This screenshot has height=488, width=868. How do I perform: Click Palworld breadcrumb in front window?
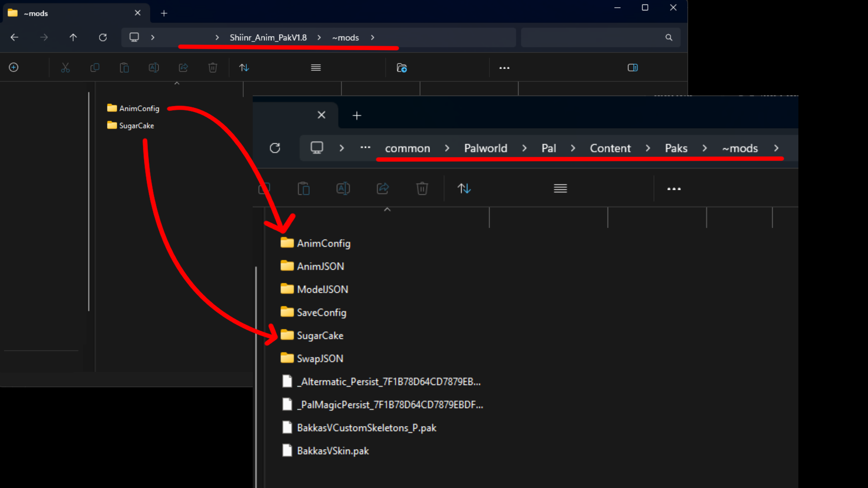click(486, 148)
